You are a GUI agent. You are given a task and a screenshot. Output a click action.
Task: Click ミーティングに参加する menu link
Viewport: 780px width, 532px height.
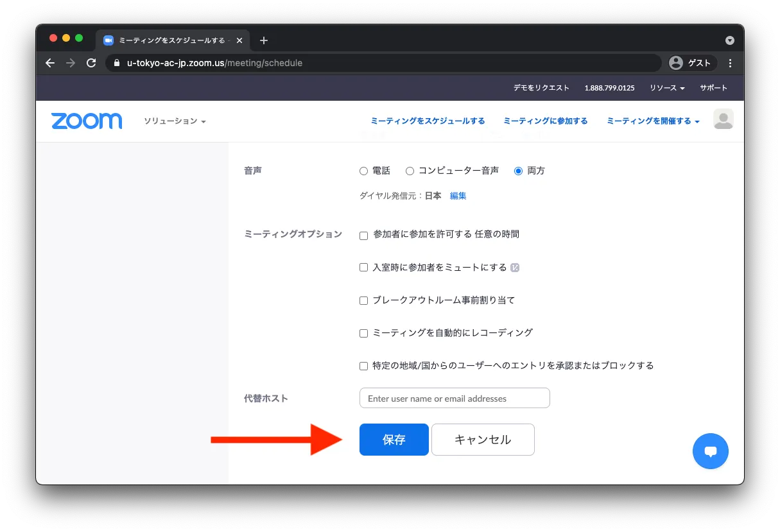pos(545,121)
